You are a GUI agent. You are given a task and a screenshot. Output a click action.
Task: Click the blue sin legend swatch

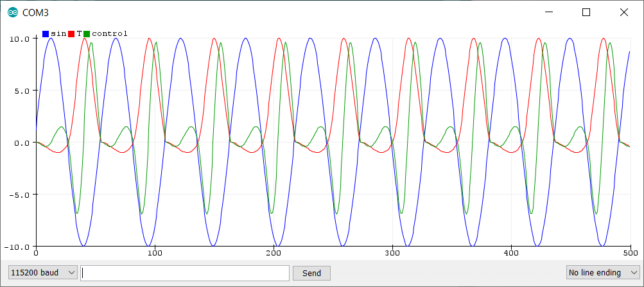[46, 33]
